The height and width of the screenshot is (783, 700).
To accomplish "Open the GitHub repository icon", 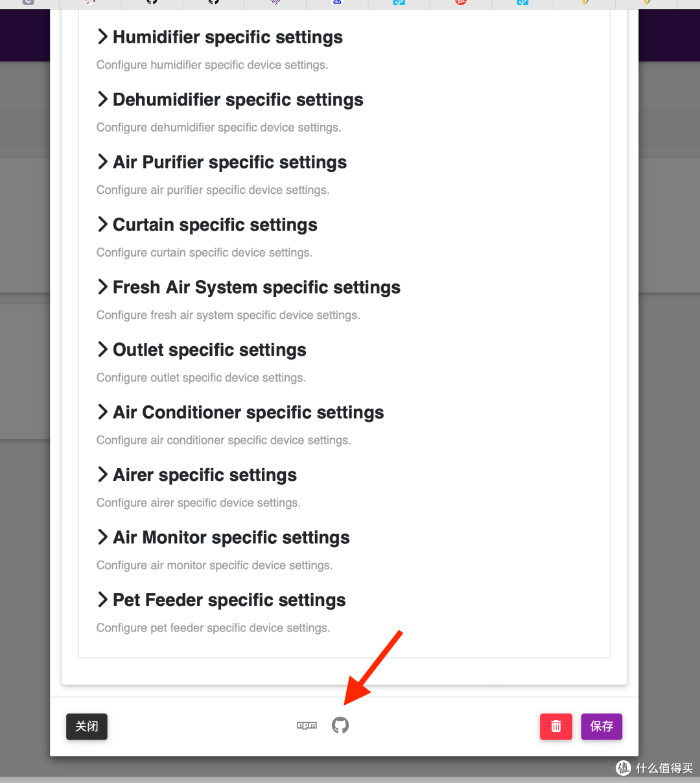I will (x=340, y=725).
